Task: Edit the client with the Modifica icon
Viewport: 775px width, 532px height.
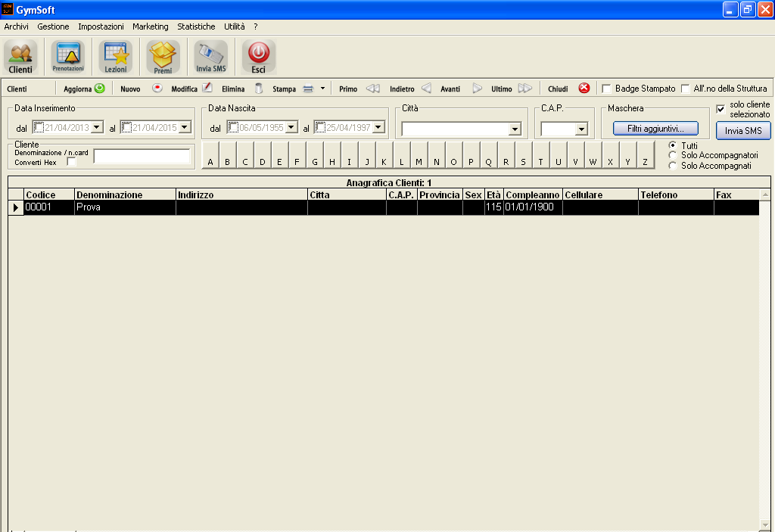Action: [207, 89]
